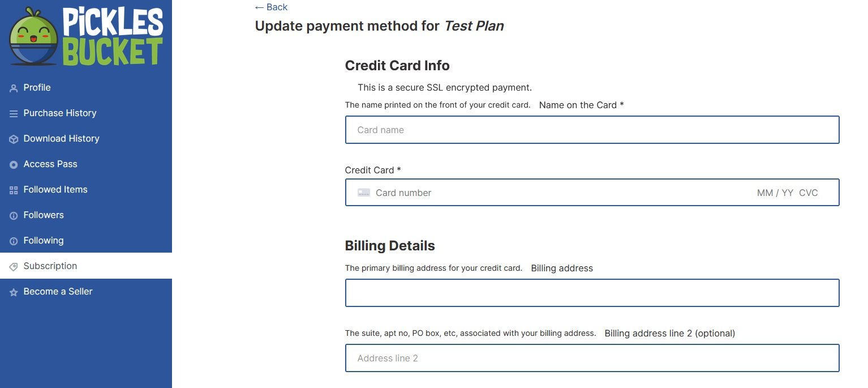Click the Subscription tag icon
Image resolution: width=868 pixels, height=388 pixels.
click(x=14, y=267)
